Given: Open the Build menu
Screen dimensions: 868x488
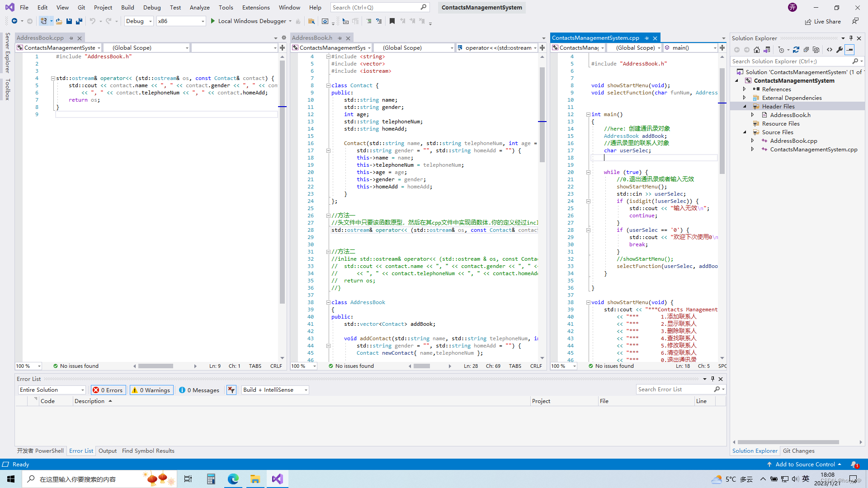Looking at the screenshot, I should 127,7.
